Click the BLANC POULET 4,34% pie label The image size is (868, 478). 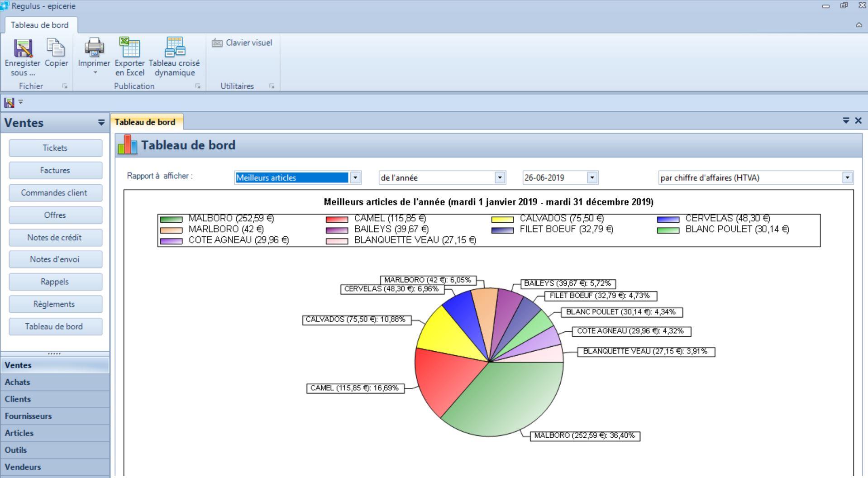[x=622, y=312]
